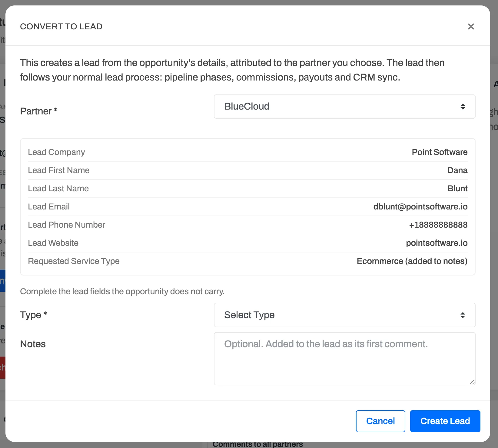
Task: Click into the Notes text area
Action: (344, 359)
